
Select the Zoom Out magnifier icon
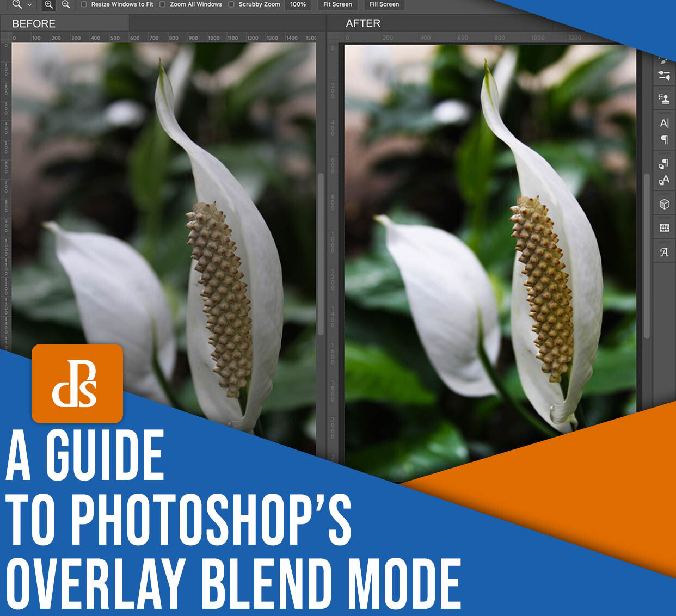click(65, 4)
